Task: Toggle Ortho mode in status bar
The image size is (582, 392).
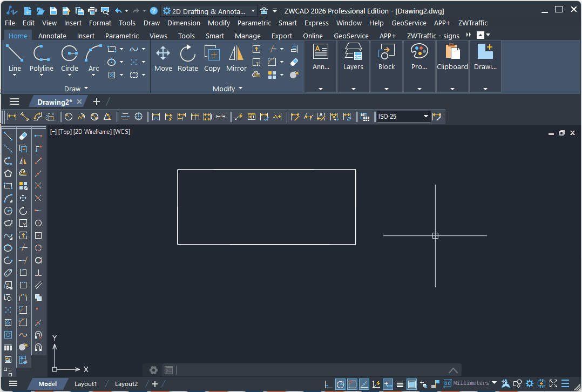Action: point(328,384)
